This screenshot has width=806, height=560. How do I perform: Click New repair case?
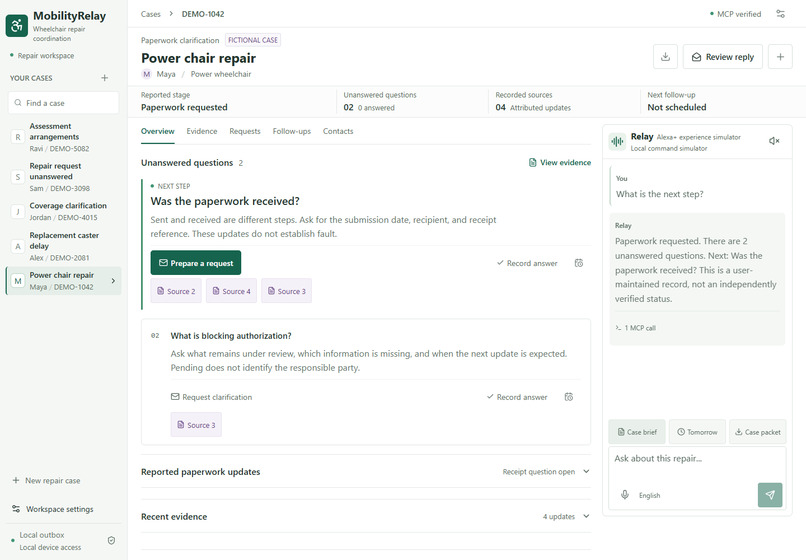[46, 480]
